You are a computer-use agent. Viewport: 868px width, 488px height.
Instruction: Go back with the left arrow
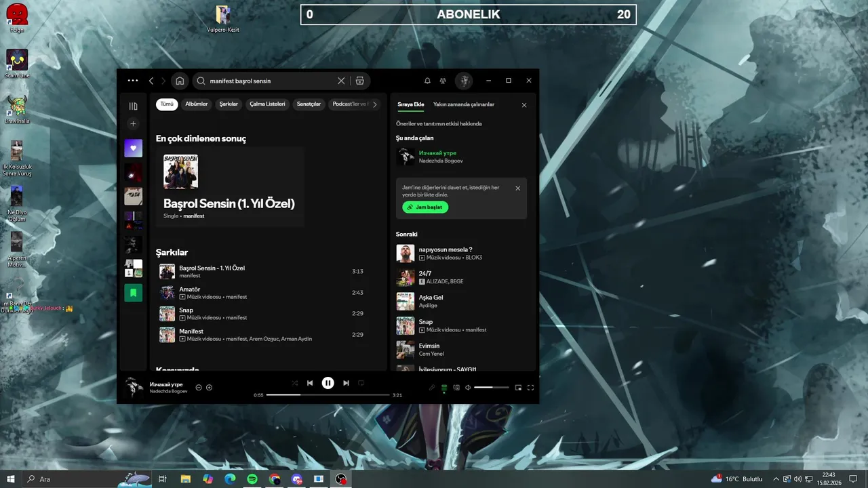point(151,81)
